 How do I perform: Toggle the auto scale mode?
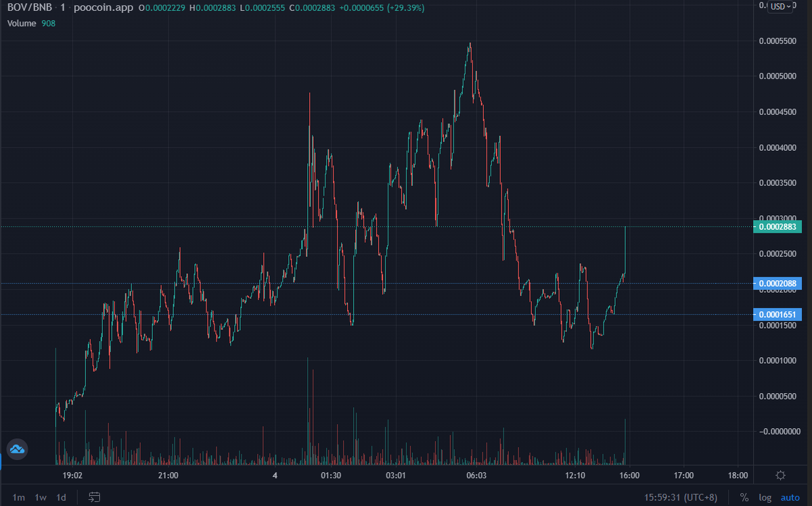pos(790,497)
